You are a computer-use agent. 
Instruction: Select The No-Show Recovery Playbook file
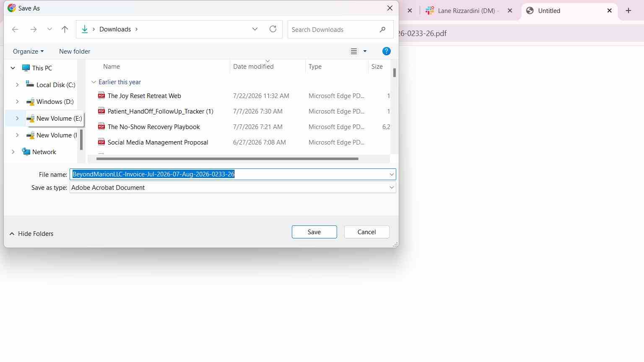click(x=153, y=127)
